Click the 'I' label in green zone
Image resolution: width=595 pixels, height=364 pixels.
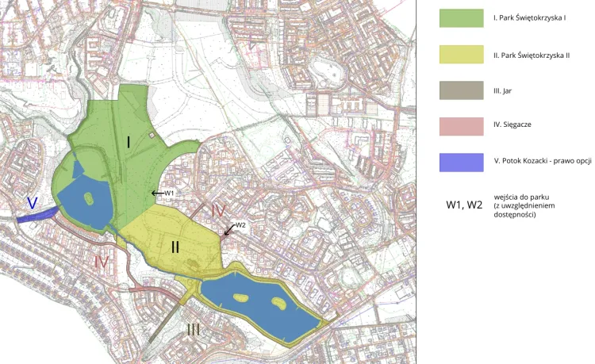point(129,143)
